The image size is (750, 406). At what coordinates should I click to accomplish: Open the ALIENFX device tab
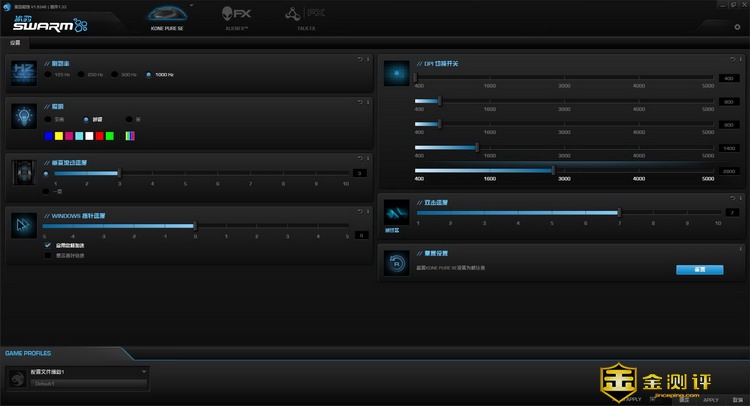tap(235, 17)
